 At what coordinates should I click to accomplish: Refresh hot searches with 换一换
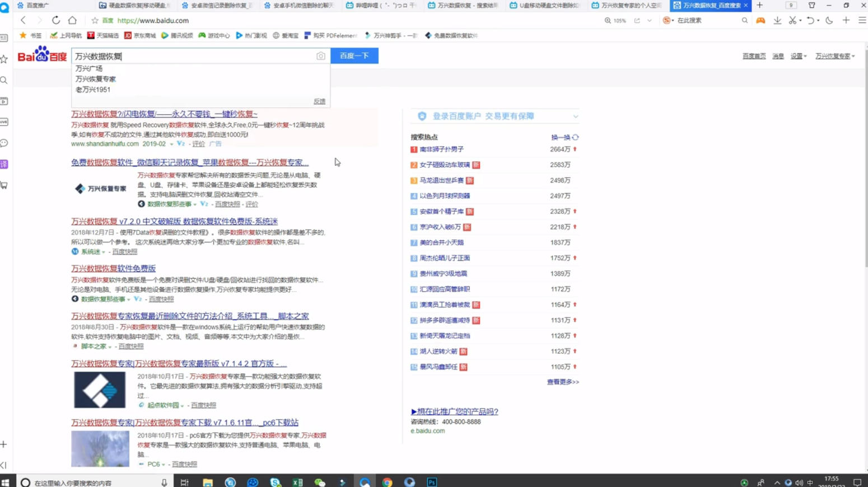point(564,137)
